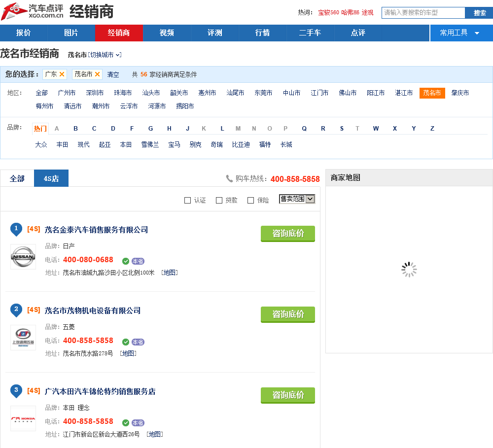The width and height of the screenshot is (493, 448).
Task: Open the 地图 link for 茂名市油城九路 address
Action: pyautogui.click(x=170, y=273)
